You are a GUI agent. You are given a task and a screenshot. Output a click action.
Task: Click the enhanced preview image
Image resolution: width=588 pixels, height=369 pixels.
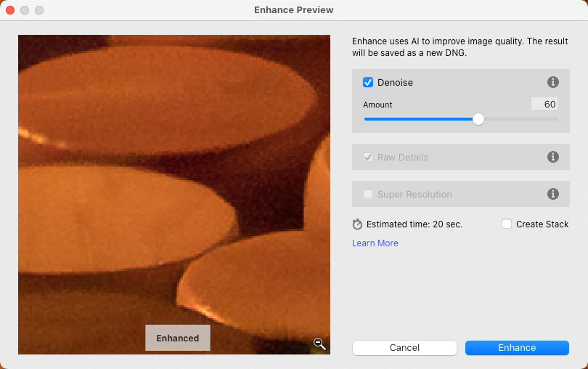coord(174,195)
